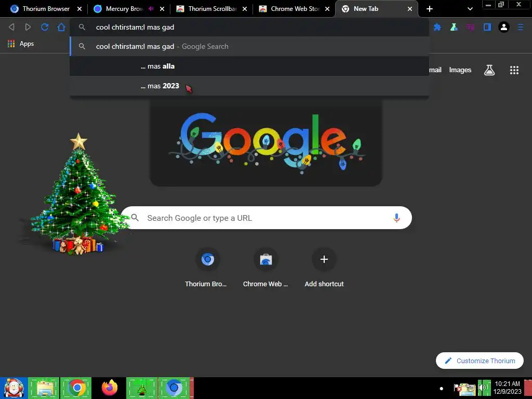This screenshot has height=399, width=532.
Task: Open the volume speaker tray icon
Action: pos(482,389)
